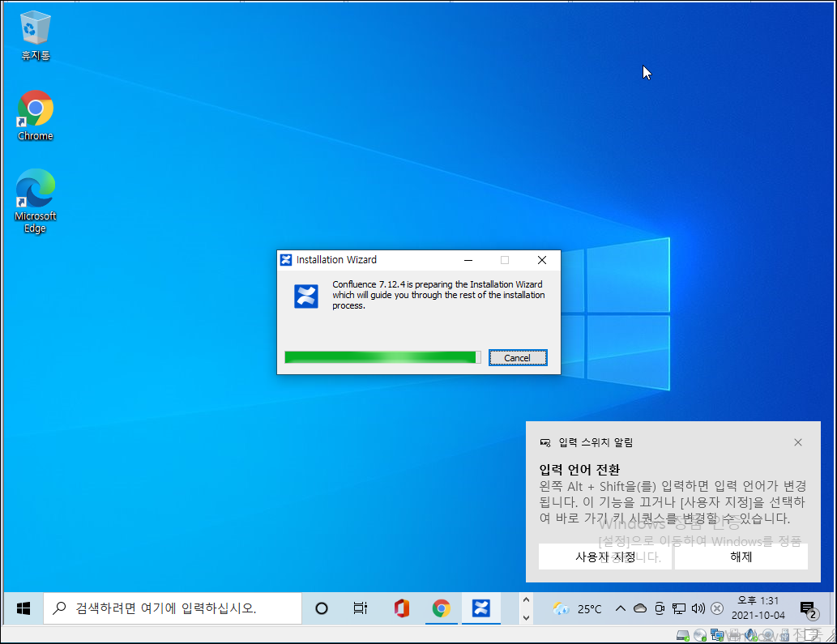Switch to Chrome on the taskbar
Viewport: 837px width, 644px height.
click(x=442, y=608)
